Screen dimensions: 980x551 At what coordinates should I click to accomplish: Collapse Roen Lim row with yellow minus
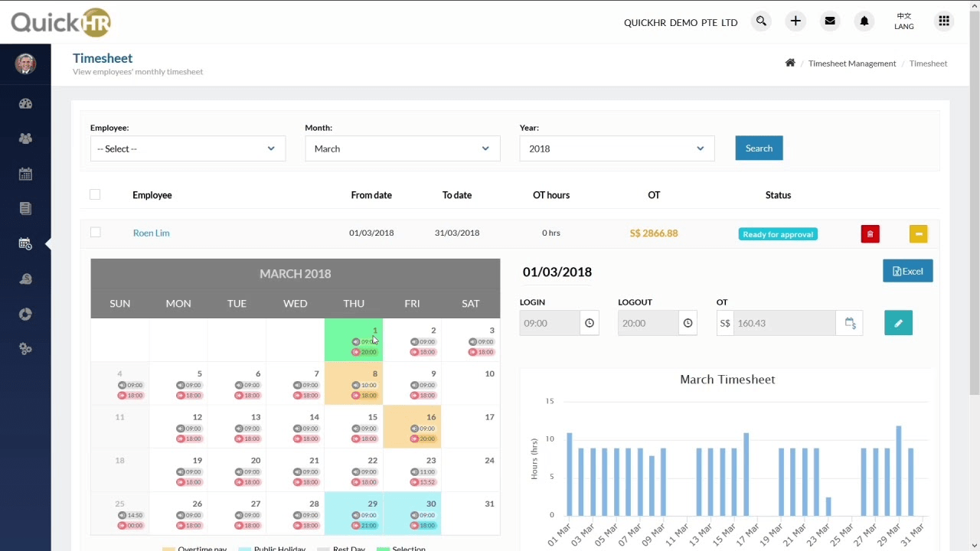[918, 234]
